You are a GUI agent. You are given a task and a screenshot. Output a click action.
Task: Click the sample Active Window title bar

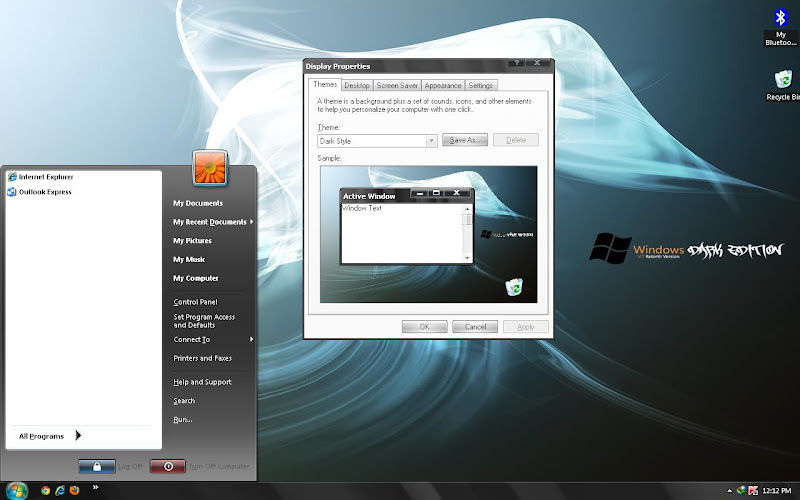point(407,195)
